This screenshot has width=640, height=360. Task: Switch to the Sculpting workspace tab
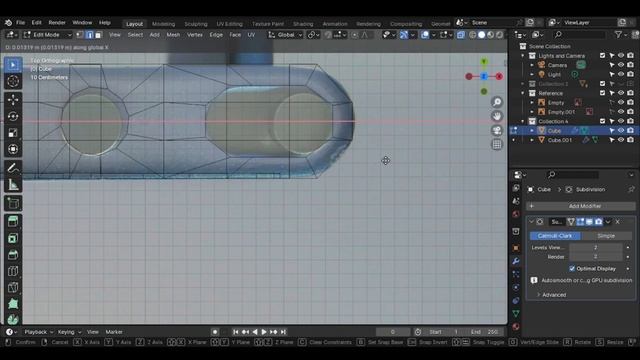pyautogui.click(x=196, y=24)
